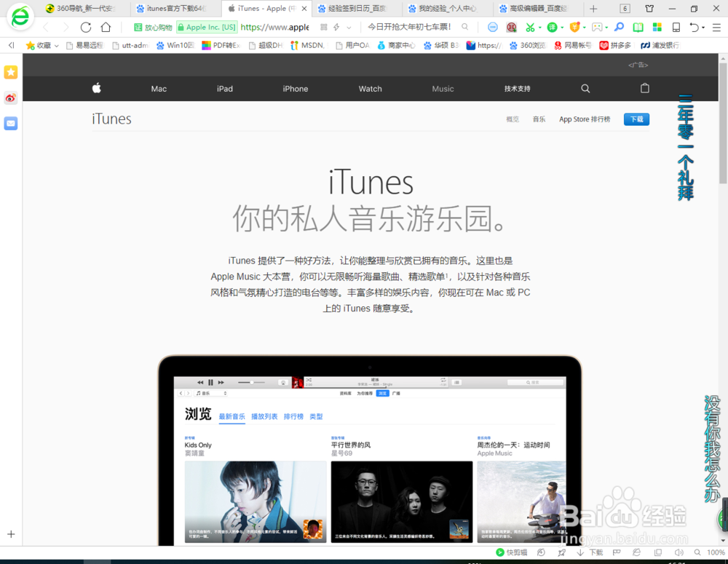This screenshot has height=564, width=728.
Task: Expand the address bar dropdown chevron
Action: pos(349,28)
